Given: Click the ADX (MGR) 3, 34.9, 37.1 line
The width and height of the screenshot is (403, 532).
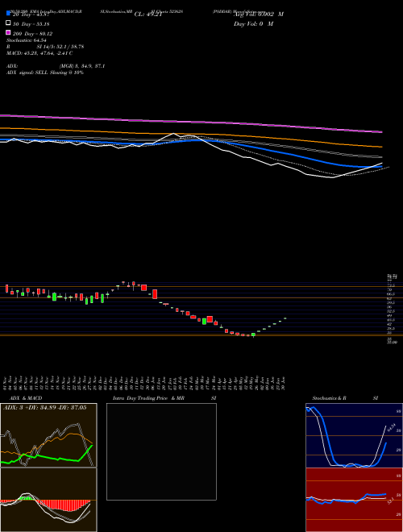Looking at the screenshot, I should tap(56, 66).
